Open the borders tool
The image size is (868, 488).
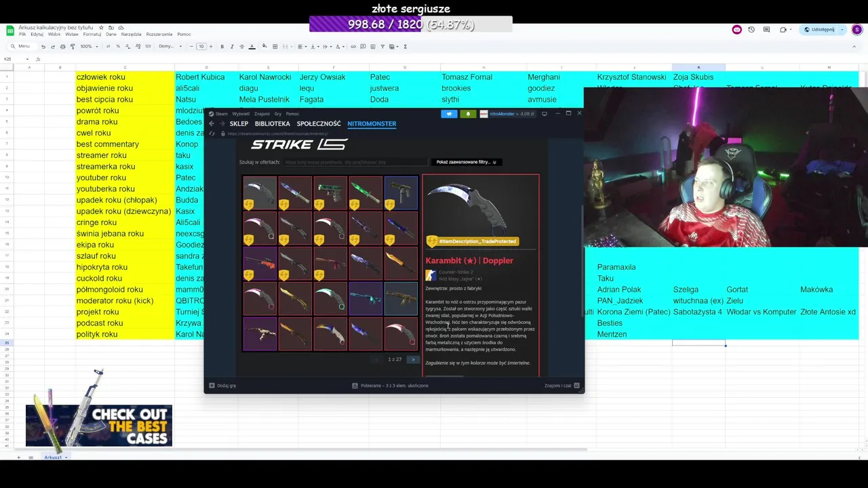pyautogui.click(x=275, y=46)
